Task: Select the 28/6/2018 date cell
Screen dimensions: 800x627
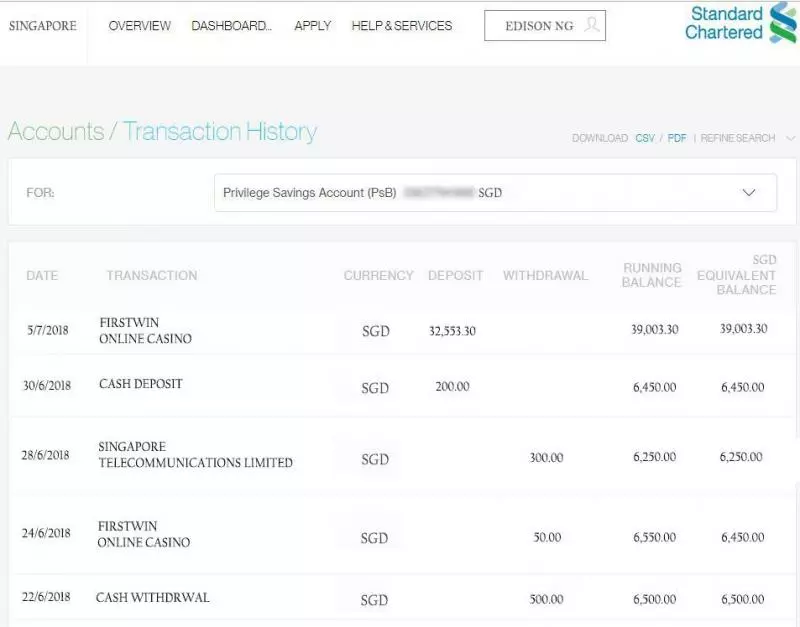Action: [45, 455]
